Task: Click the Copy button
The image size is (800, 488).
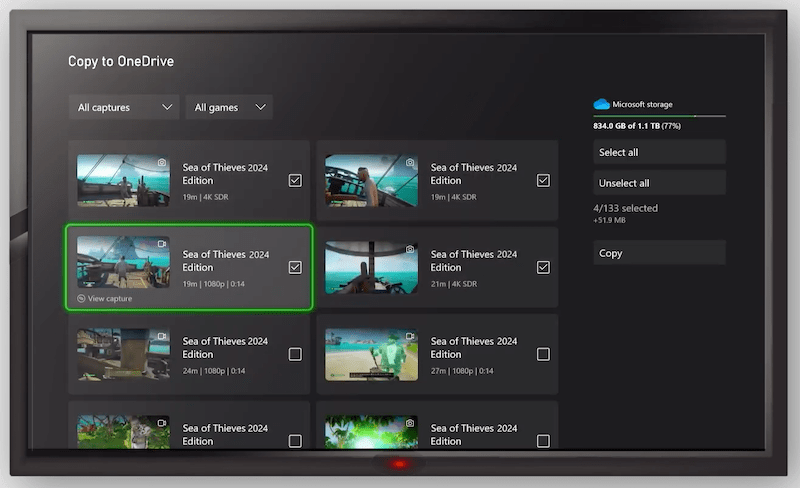Action: point(659,253)
